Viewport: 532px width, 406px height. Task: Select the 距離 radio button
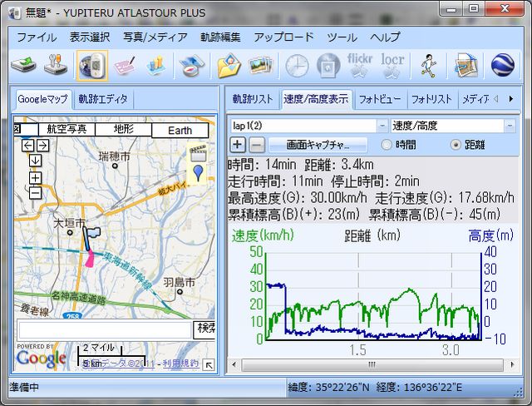coord(456,145)
